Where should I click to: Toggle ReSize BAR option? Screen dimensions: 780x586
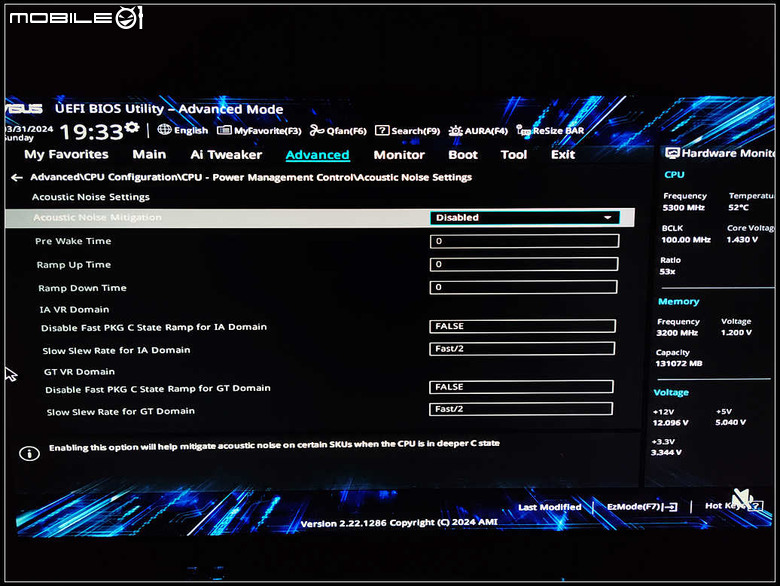(x=550, y=131)
